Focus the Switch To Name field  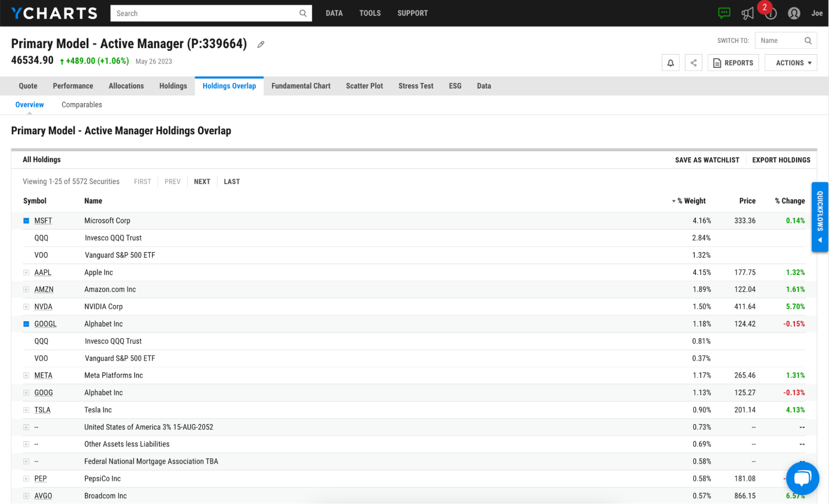click(x=786, y=41)
